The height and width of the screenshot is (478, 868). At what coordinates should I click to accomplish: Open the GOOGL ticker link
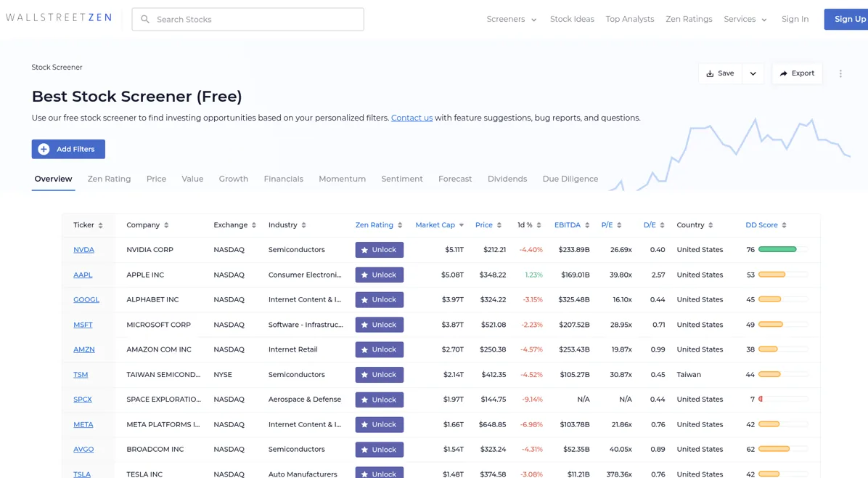pos(86,299)
